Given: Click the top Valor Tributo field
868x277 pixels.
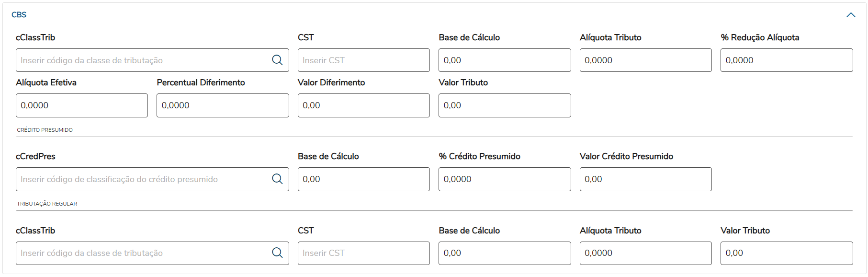Looking at the screenshot, I should click(x=504, y=105).
